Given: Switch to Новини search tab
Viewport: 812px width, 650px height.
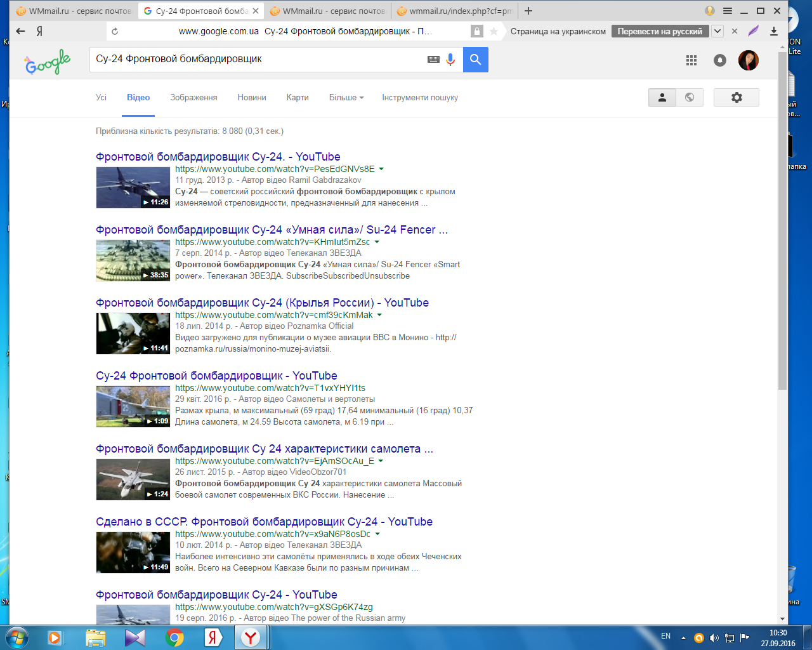Looking at the screenshot, I should coord(252,98).
